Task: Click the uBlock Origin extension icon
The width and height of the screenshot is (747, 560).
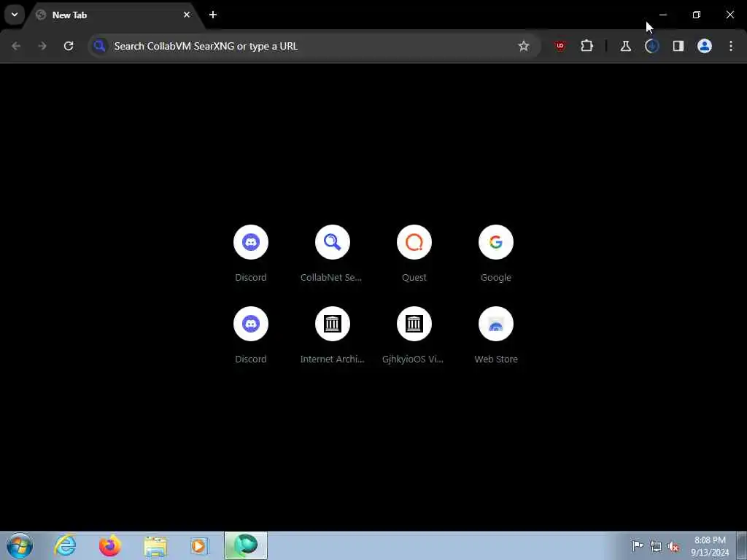Action: click(x=560, y=46)
